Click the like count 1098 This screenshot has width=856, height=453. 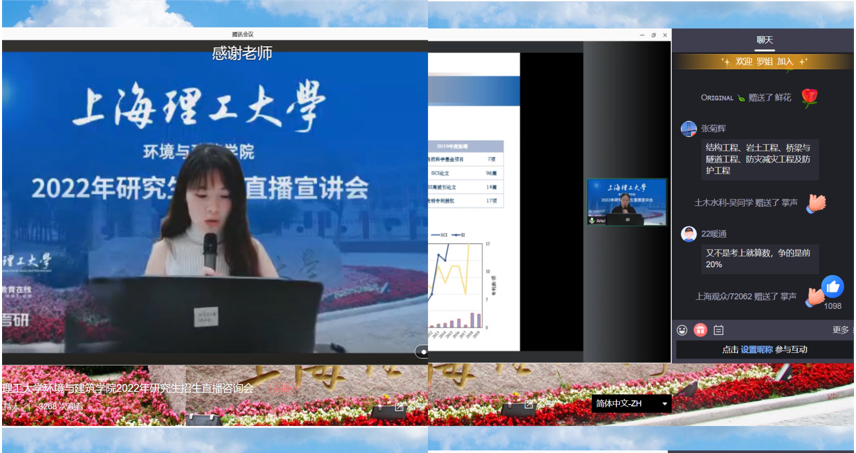point(833,306)
